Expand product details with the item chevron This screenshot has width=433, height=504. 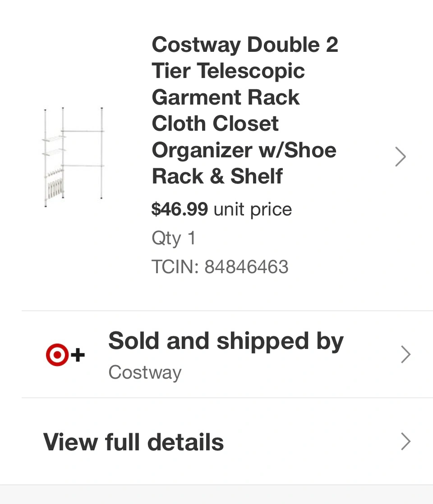401,157
